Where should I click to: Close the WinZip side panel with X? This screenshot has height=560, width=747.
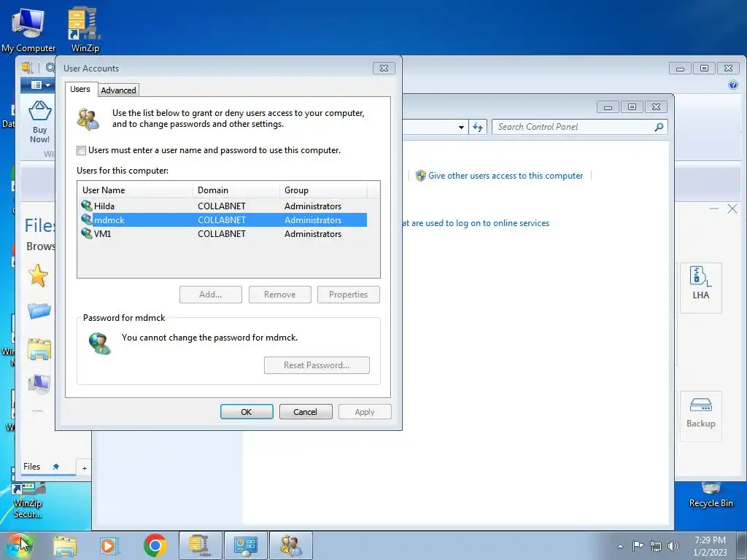(x=732, y=209)
